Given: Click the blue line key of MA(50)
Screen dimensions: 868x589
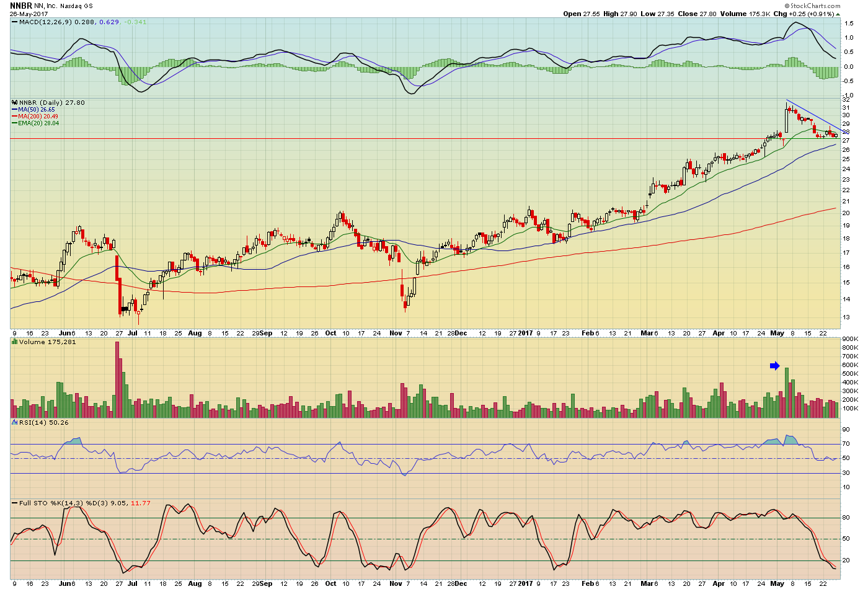Looking at the screenshot, I should coord(14,110).
